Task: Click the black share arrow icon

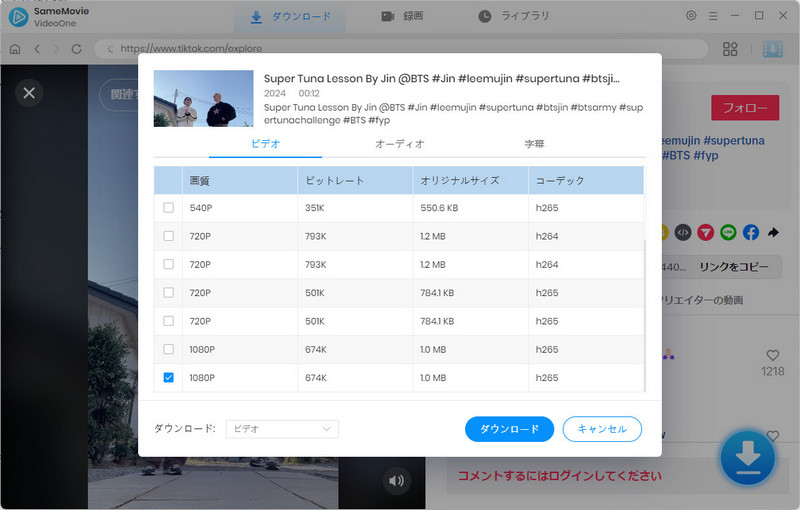Action: click(x=773, y=233)
